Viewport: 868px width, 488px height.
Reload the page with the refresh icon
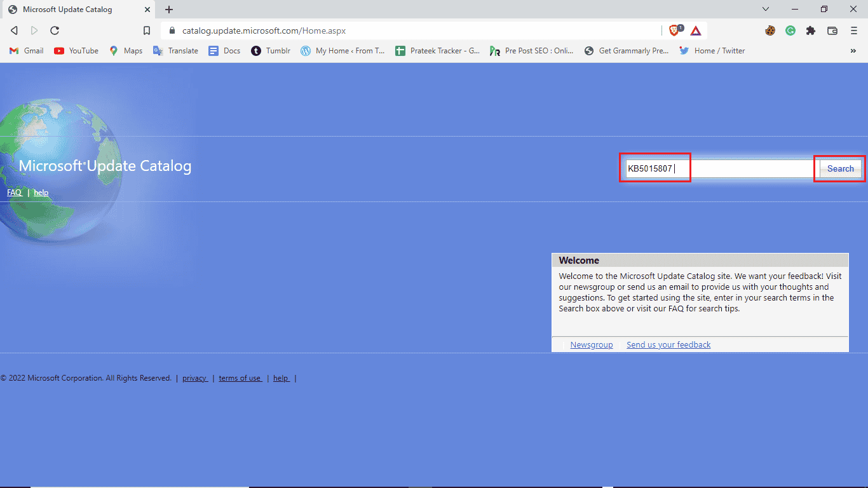tap(55, 30)
